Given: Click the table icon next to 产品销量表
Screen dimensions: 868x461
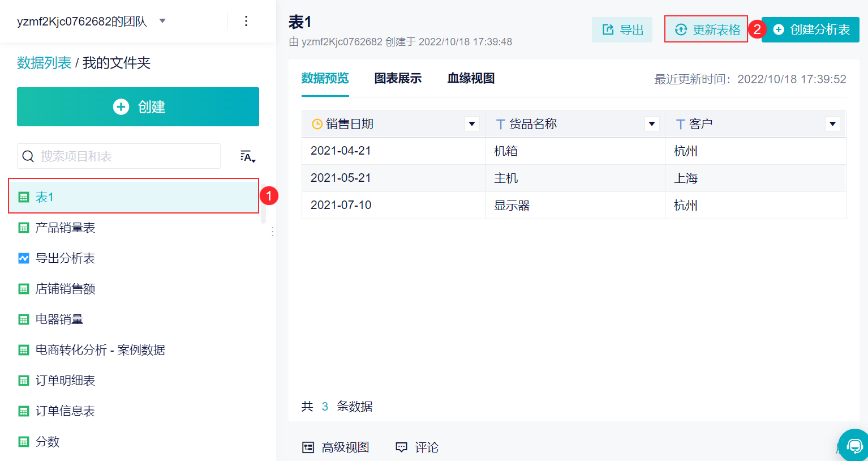Looking at the screenshot, I should click(x=24, y=228).
